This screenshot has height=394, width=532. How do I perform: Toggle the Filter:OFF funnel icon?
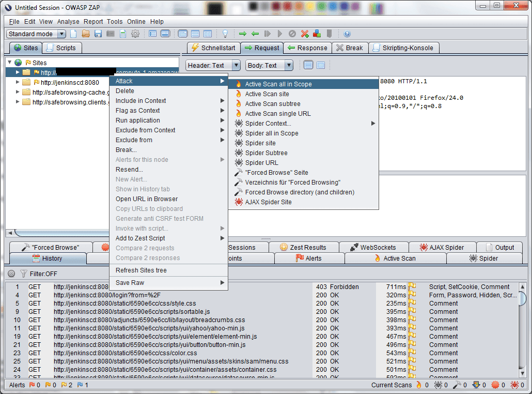point(23,274)
